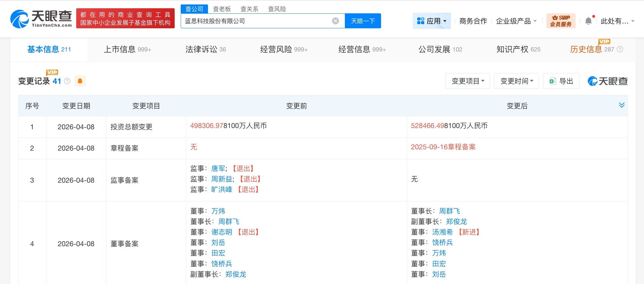Switch to the 查公司 search tab
The width and height of the screenshot is (644, 284).
click(x=194, y=9)
